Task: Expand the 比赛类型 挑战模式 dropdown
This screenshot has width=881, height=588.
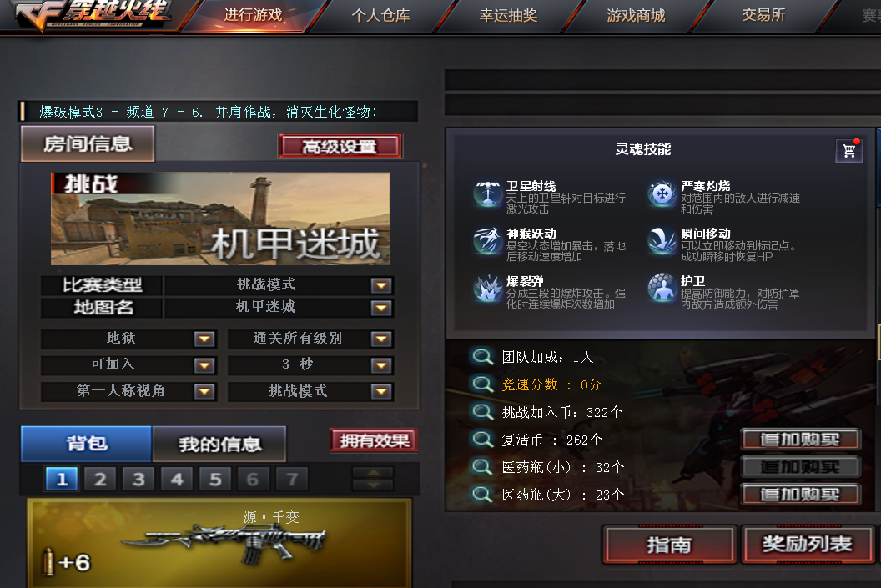Action: (x=381, y=285)
